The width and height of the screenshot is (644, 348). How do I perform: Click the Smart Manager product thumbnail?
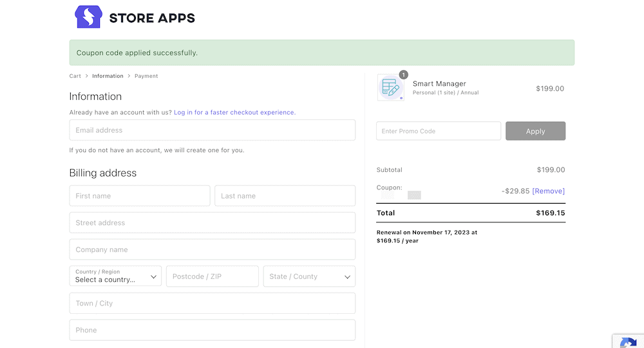pos(391,88)
